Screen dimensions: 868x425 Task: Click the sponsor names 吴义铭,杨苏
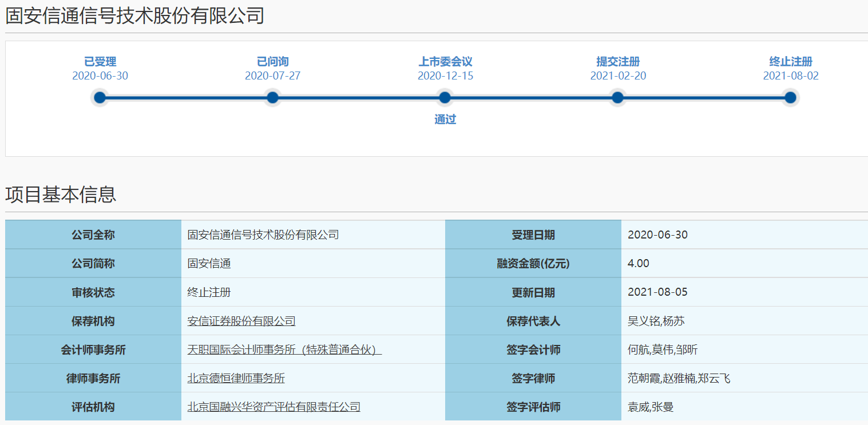point(656,321)
